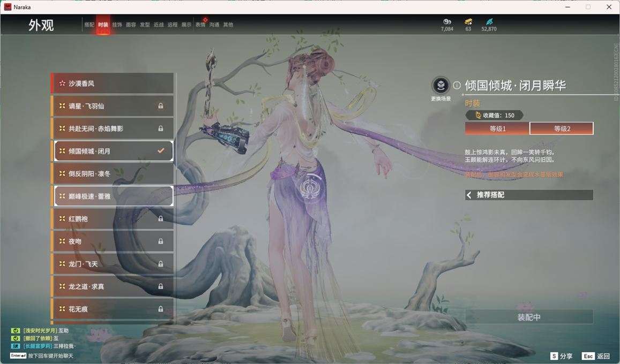Click the currency icon showing 7,084
The image size is (620, 364).
[x=446, y=22]
